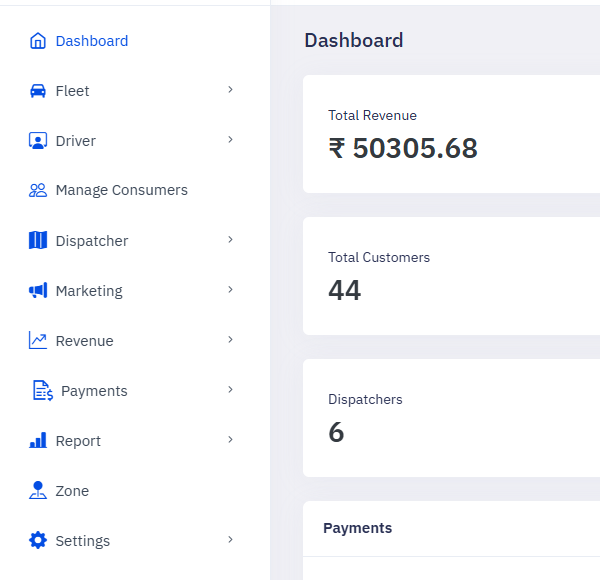Click the Dashboard page title
This screenshot has height=580, width=600.
354,40
